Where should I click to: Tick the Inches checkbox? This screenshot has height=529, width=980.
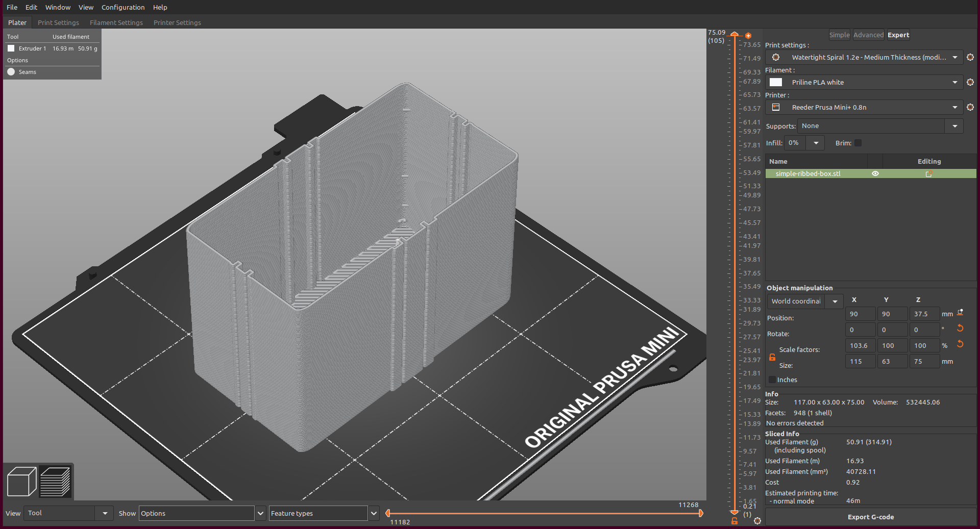(772, 380)
